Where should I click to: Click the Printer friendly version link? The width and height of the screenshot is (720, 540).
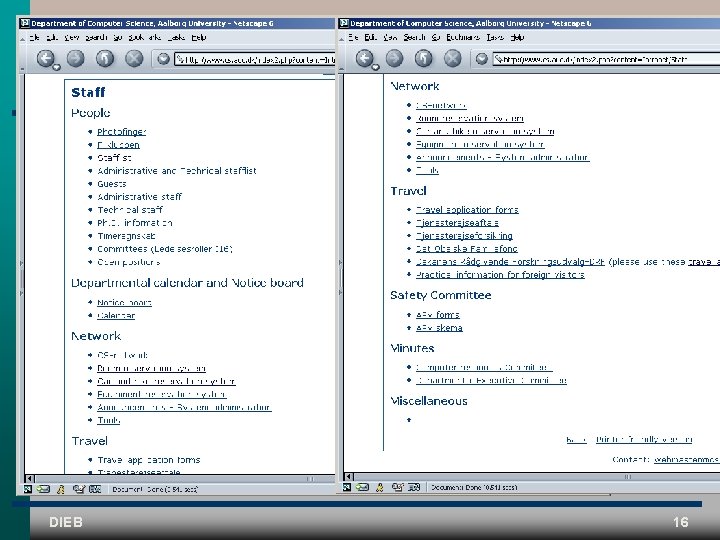pos(644,439)
